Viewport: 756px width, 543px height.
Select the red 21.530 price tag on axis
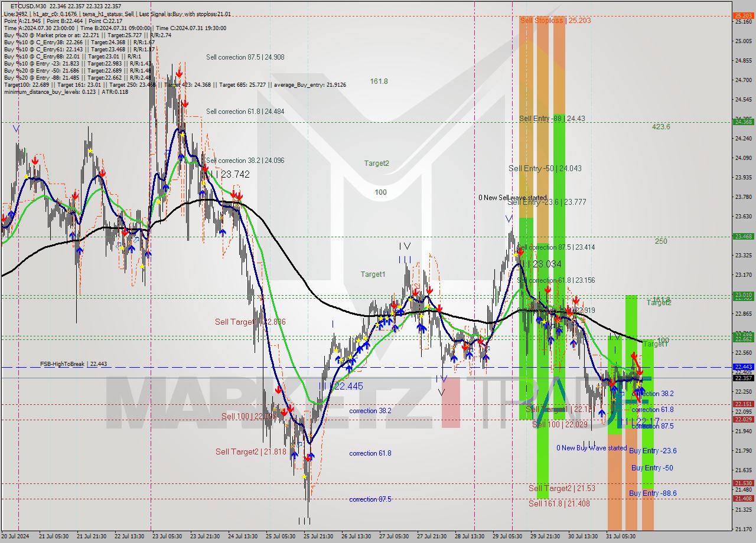pos(743,483)
